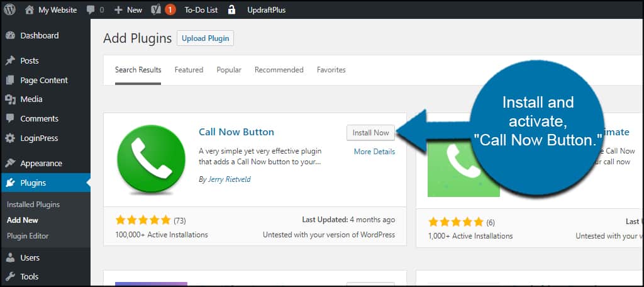
Task: Open Appearance menu label
Action: point(41,163)
